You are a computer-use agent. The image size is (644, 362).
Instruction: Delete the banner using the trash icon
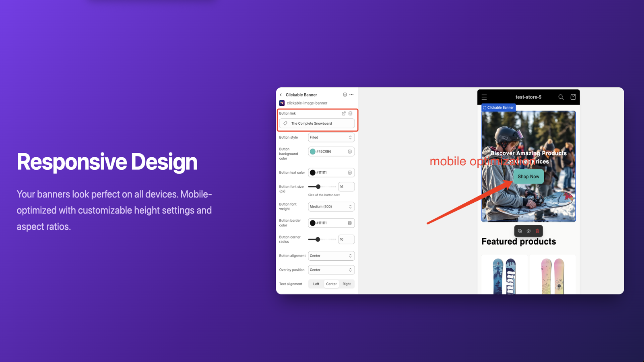click(x=537, y=231)
